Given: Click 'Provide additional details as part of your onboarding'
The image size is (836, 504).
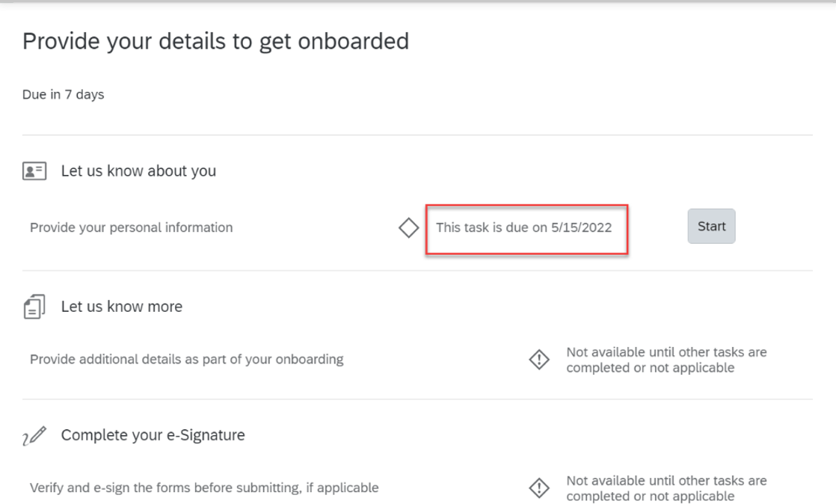Looking at the screenshot, I should tap(187, 360).
